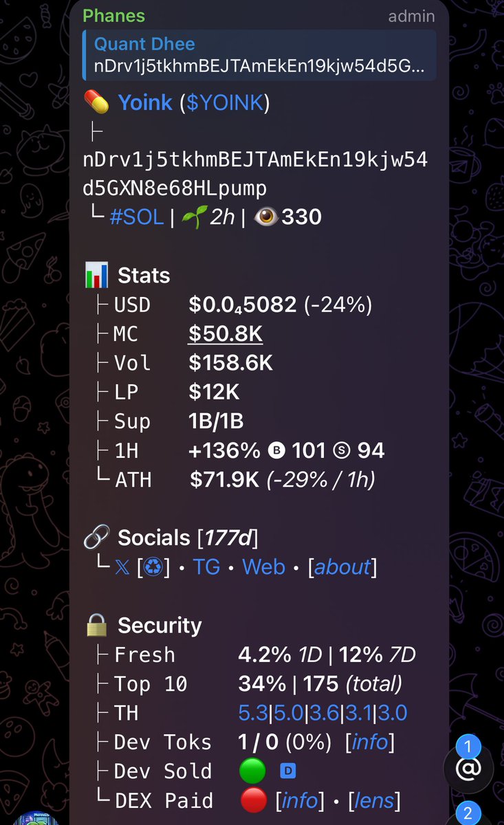Tap the padlock Security icon
504x825 pixels.
pos(96,625)
